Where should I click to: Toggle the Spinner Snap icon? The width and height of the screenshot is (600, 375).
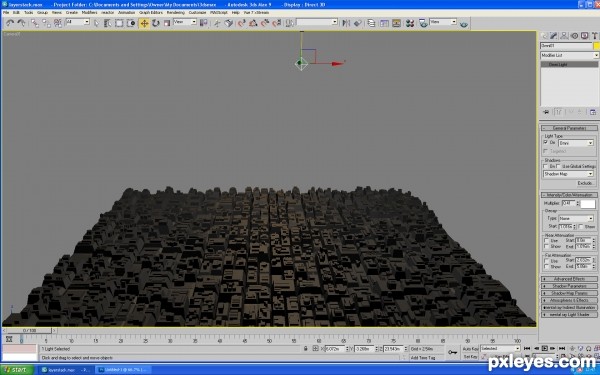[277, 23]
